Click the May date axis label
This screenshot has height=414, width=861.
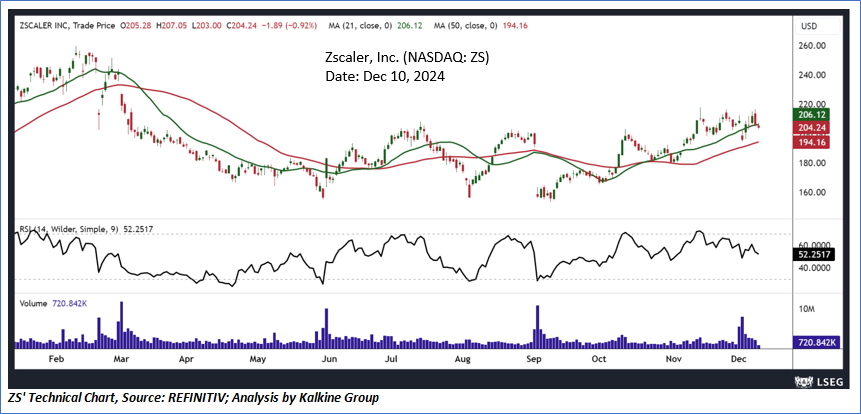(258, 359)
